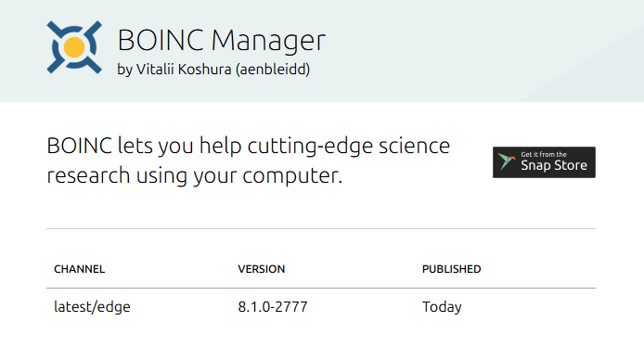Open the Get it from the Snap Store badge
Viewport: 644px width, 360px height.
[544, 162]
